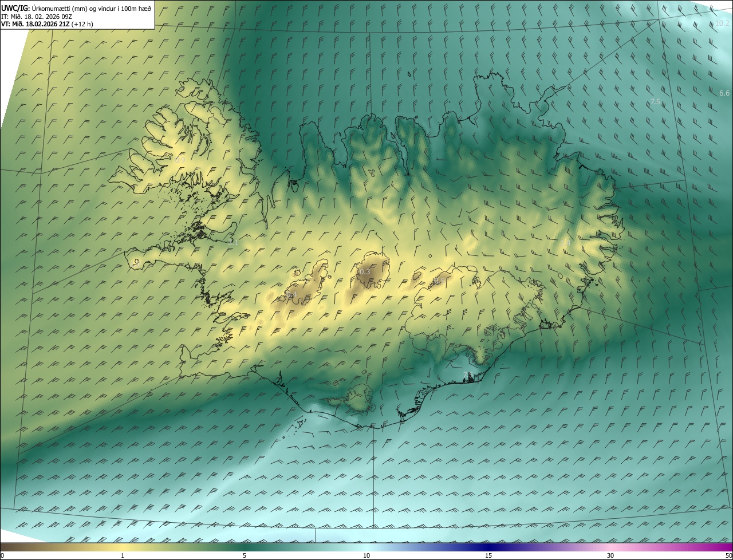
Task: Click the '30' tick on the color scale
Action: point(610,555)
